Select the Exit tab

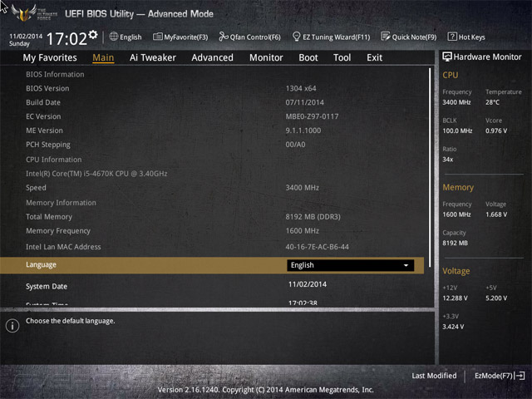coord(374,57)
